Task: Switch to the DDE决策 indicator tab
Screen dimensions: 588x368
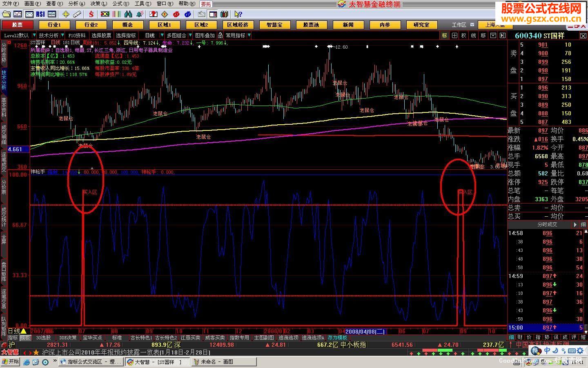Action: pos(68,338)
